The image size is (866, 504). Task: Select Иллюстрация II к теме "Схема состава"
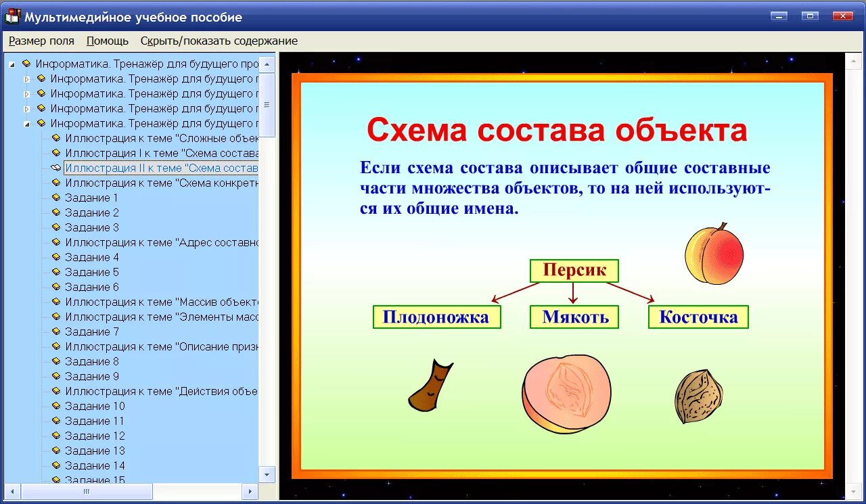(x=162, y=168)
